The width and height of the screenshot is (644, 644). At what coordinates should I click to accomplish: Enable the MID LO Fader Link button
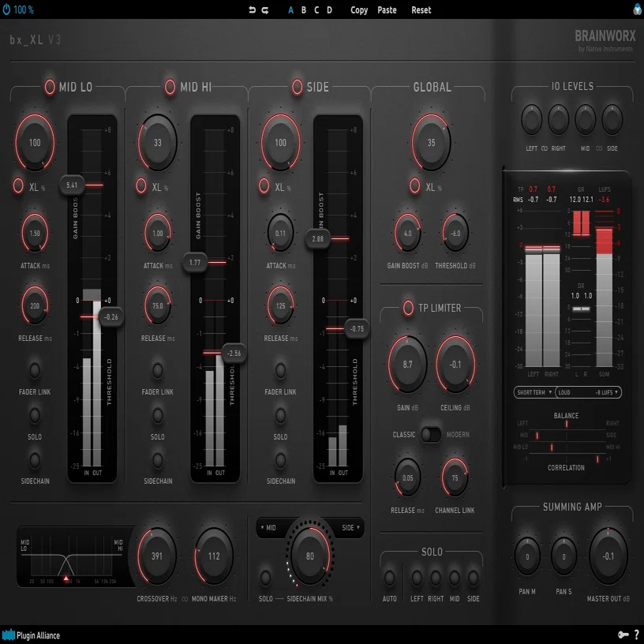tap(35, 370)
